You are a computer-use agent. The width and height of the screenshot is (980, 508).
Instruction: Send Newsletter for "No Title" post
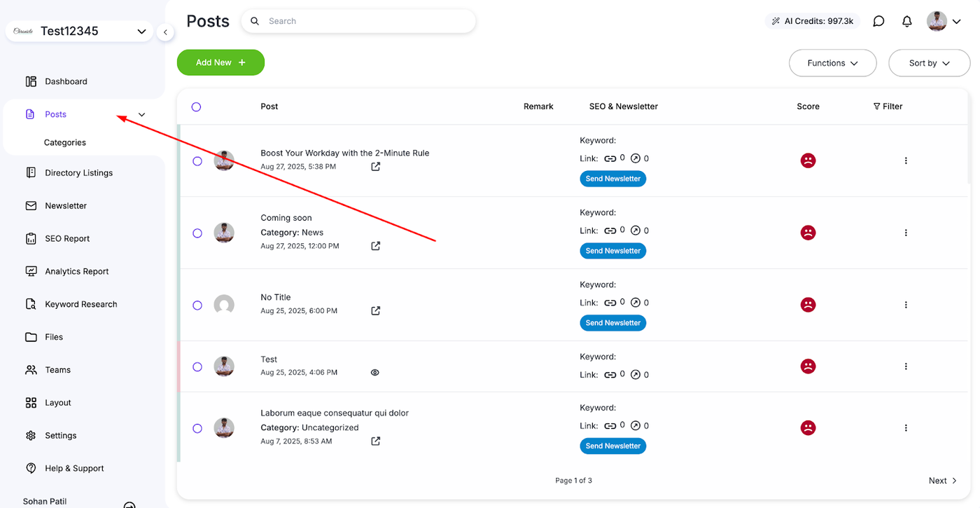[612, 323]
